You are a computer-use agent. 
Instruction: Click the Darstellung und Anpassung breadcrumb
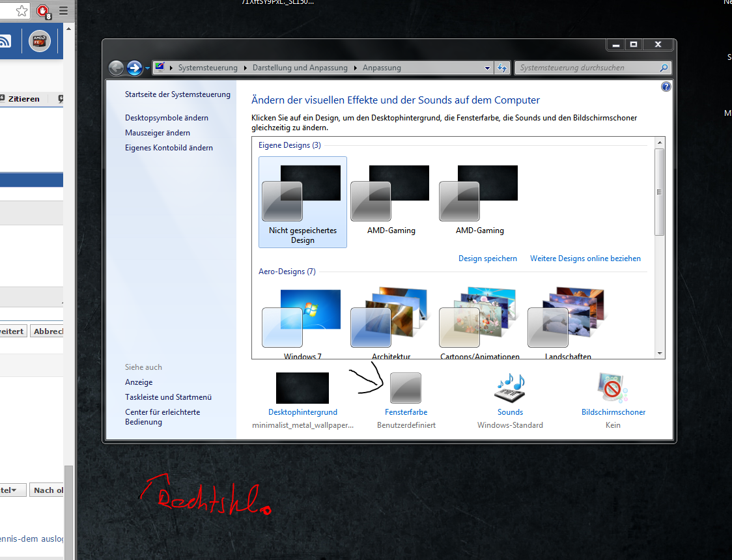click(x=300, y=68)
